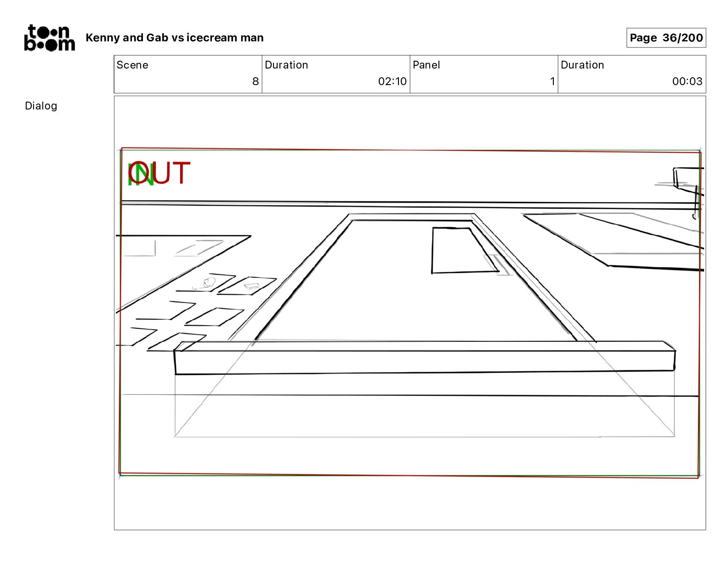728x563 pixels.
Task: Click the panel duration value '00:03'
Action: [x=687, y=81]
